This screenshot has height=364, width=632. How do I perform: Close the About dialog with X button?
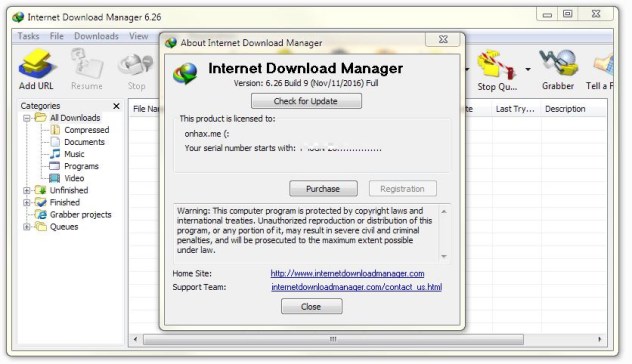coord(443,39)
